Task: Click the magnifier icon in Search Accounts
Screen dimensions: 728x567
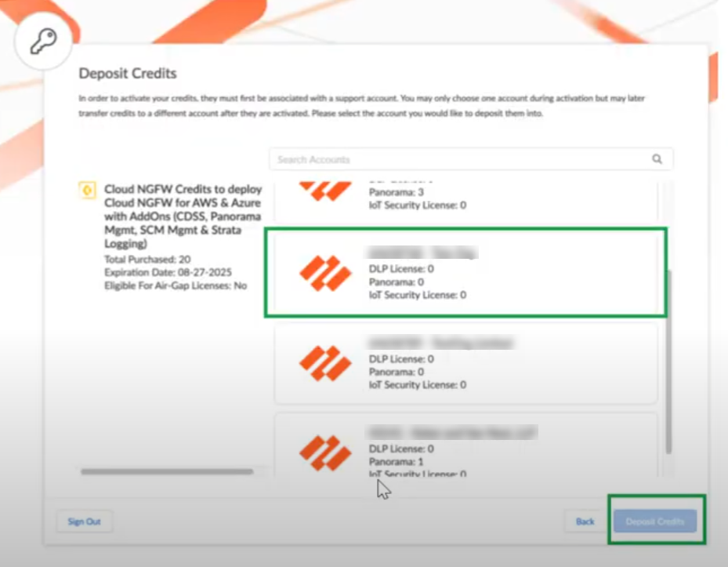Action: click(657, 159)
